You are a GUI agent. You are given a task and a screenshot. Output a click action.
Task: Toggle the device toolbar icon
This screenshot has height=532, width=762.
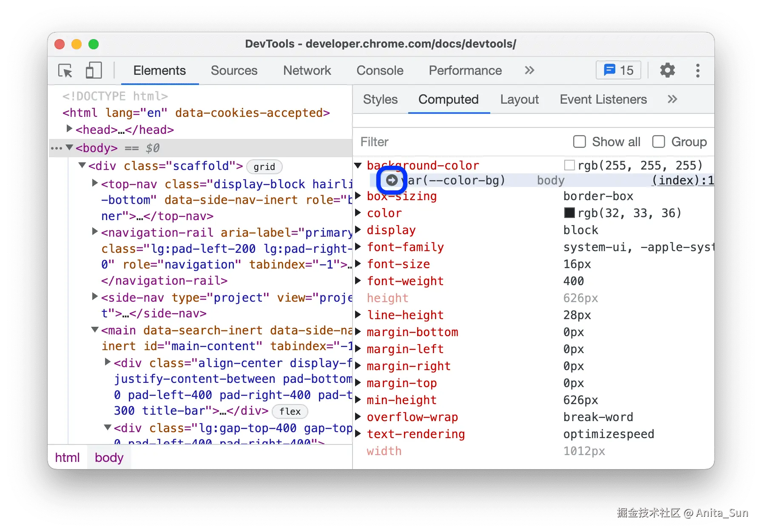94,71
